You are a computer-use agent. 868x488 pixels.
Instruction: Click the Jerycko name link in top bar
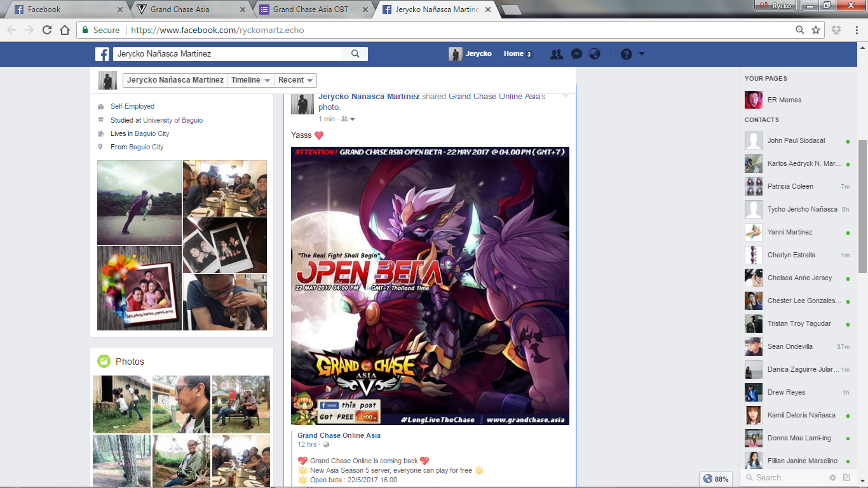click(478, 54)
